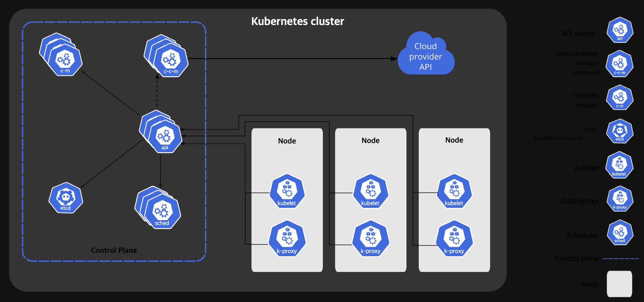
Task: Click the 'Controller manager' legend text
Action: [x=585, y=100]
